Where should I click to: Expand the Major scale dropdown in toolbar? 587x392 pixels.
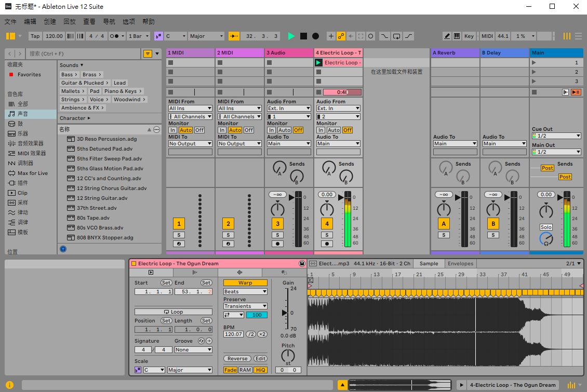[206, 36]
